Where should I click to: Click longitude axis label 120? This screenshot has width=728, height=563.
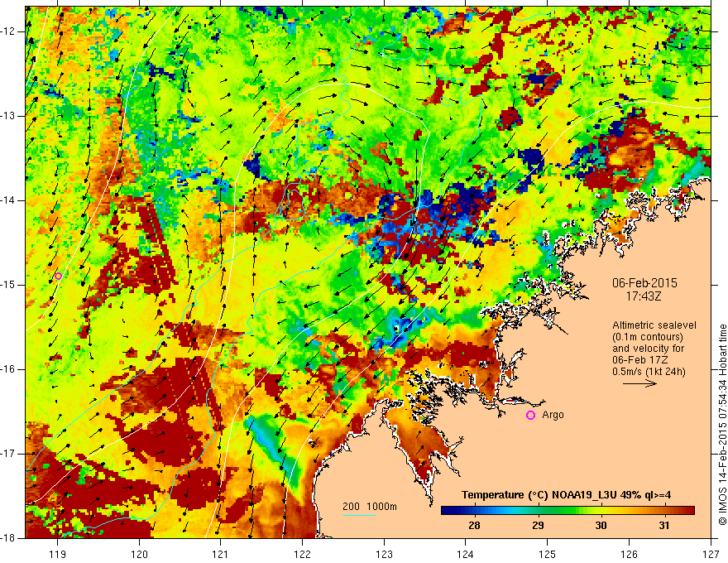139,554
